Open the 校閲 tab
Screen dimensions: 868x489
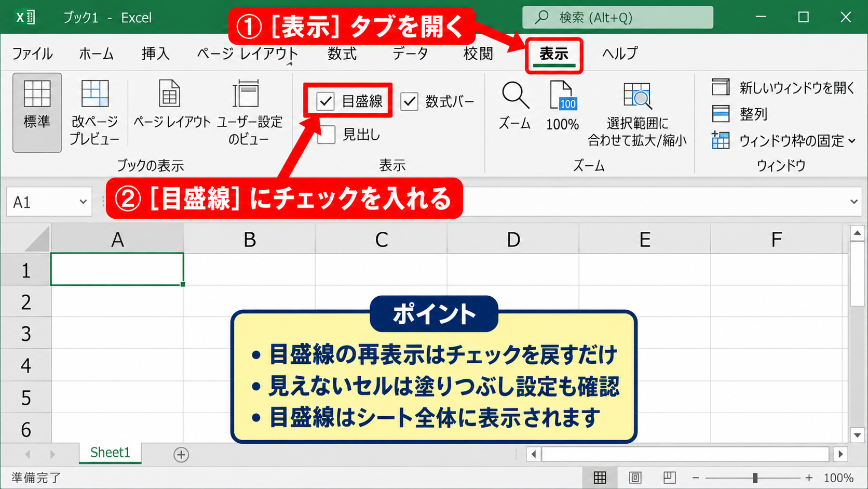pyautogui.click(x=478, y=54)
